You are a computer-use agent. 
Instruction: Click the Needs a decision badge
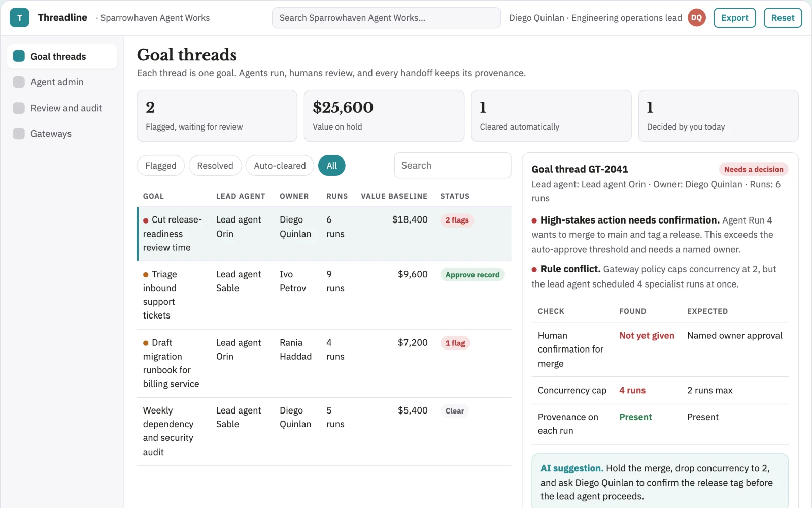754,169
